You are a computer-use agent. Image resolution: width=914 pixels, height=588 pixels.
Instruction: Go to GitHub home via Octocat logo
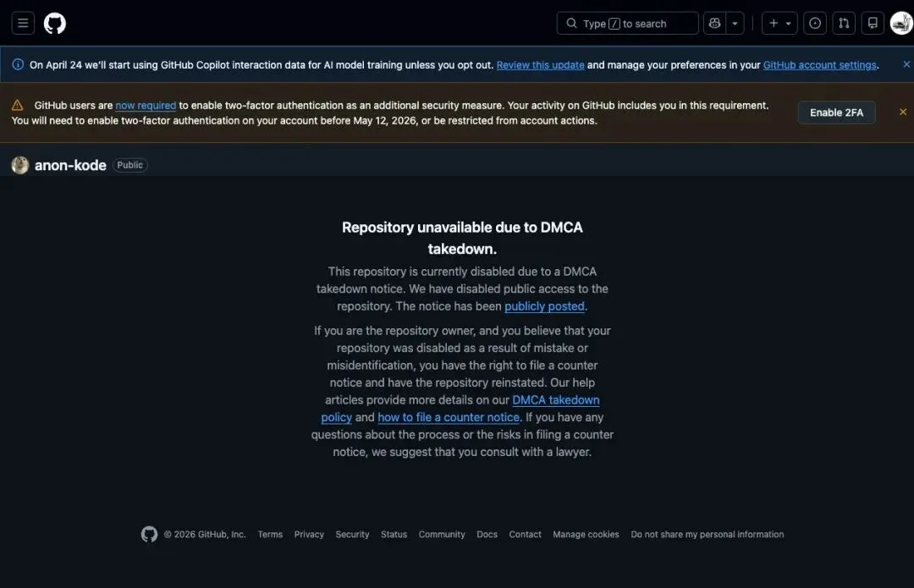click(x=55, y=24)
